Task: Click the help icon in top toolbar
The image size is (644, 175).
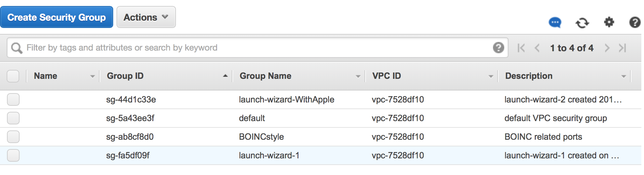Action: click(635, 22)
